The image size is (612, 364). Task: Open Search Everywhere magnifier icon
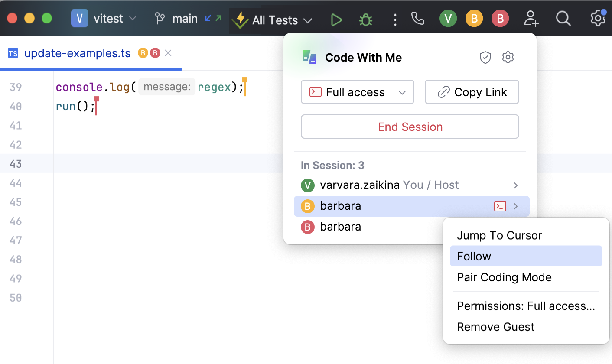(x=563, y=19)
